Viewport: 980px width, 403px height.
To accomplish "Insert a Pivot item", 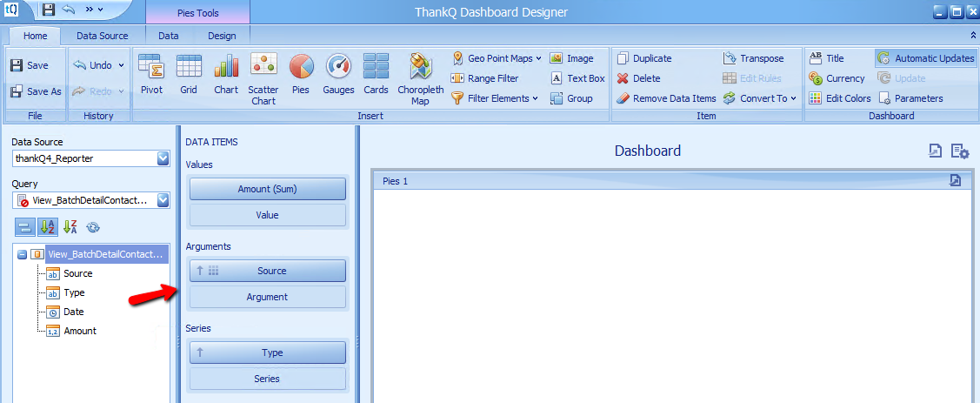I will click(x=151, y=75).
